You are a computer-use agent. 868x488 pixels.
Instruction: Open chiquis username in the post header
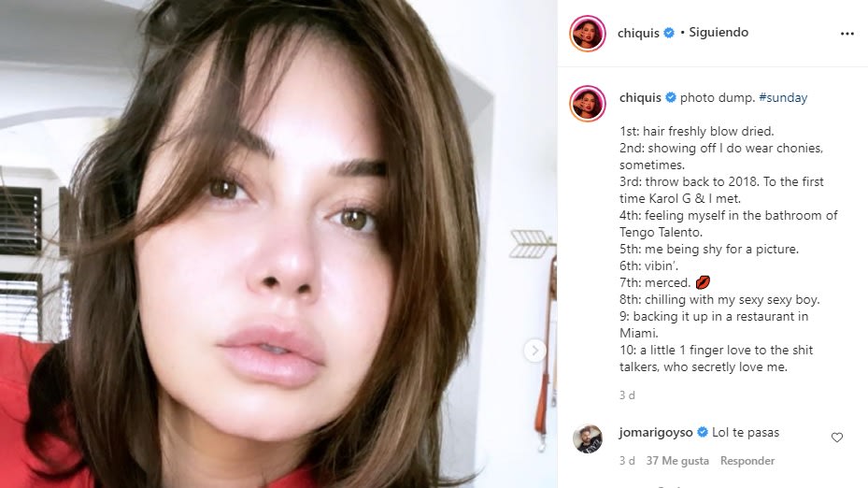[638, 34]
